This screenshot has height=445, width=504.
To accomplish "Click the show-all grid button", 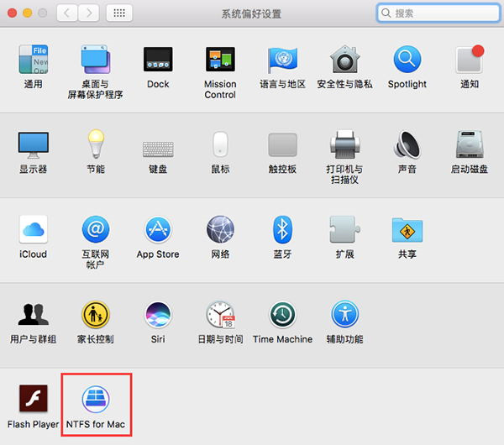I will [119, 13].
